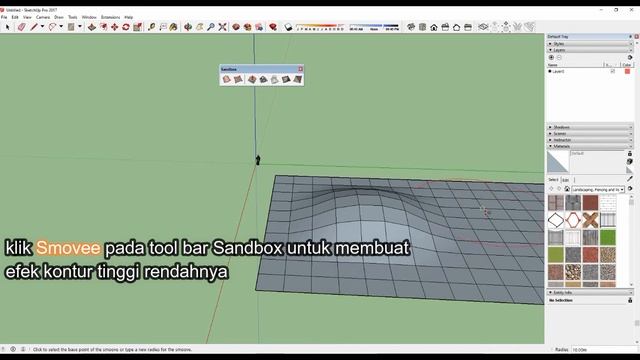Image resolution: width=640 pixels, height=360 pixels.
Task: Click the shadow date slider
Action: pyautogui.click(x=320, y=26)
